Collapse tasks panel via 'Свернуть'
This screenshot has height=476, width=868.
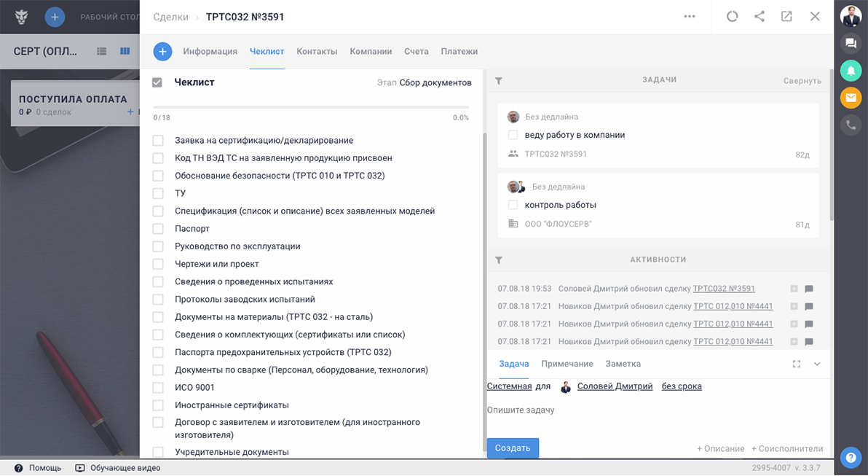[x=802, y=81]
